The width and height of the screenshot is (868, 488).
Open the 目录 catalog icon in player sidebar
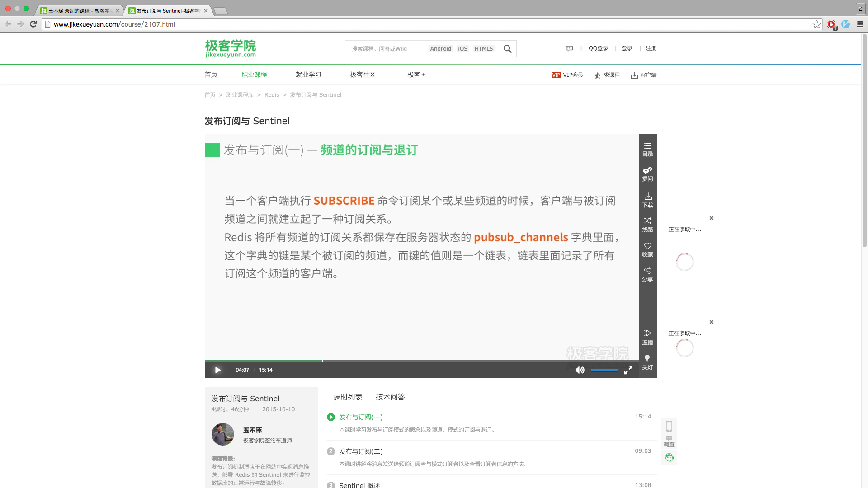click(647, 149)
